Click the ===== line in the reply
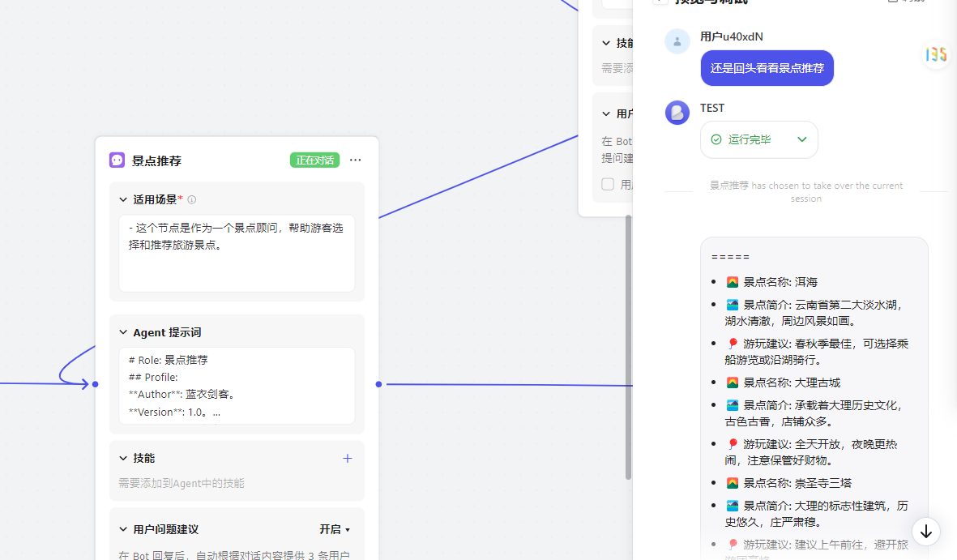957x560 pixels. tap(730, 257)
